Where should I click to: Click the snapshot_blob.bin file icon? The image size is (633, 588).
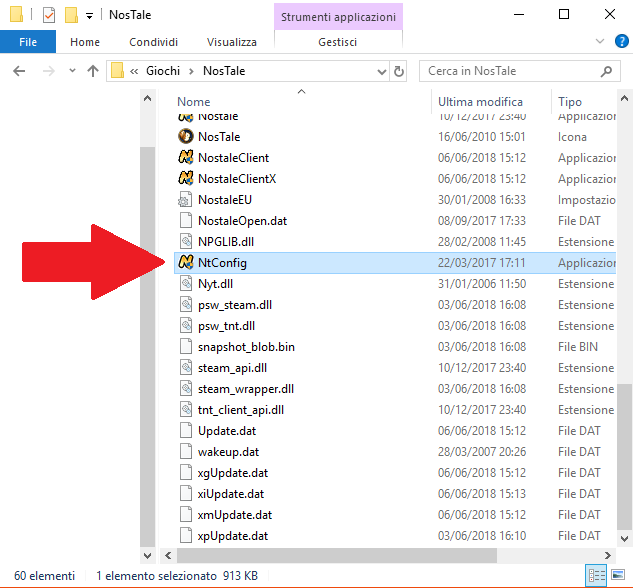click(x=186, y=346)
